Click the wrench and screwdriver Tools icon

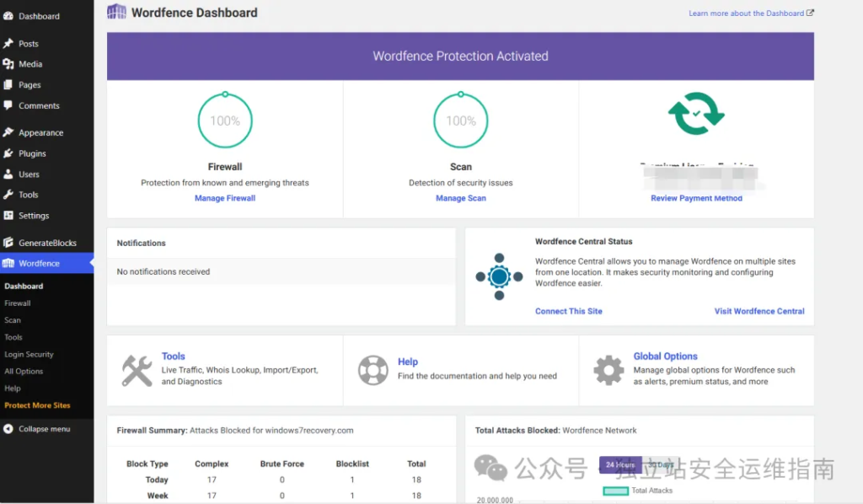pyautogui.click(x=137, y=370)
